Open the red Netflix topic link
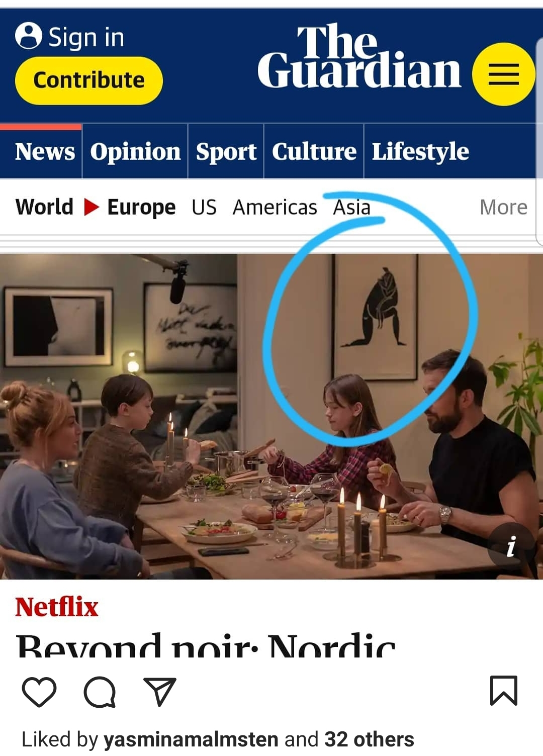 pyautogui.click(x=56, y=607)
